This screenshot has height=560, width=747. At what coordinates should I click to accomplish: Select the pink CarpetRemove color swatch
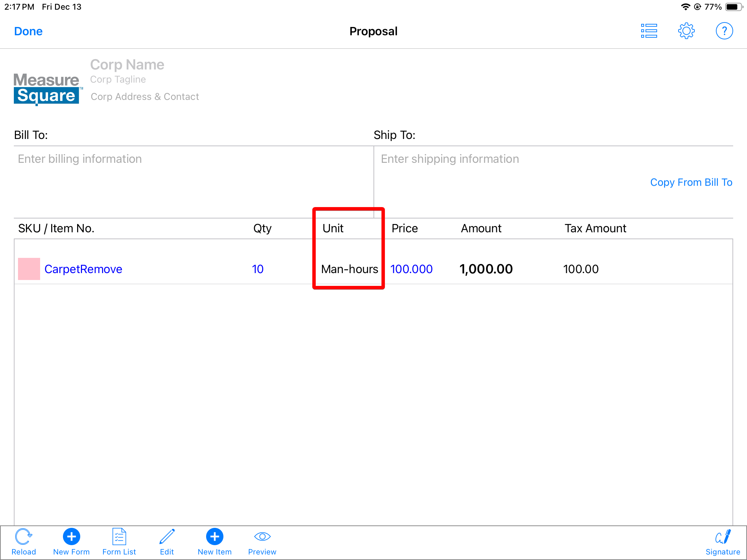pyautogui.click(x=29, y=269)
